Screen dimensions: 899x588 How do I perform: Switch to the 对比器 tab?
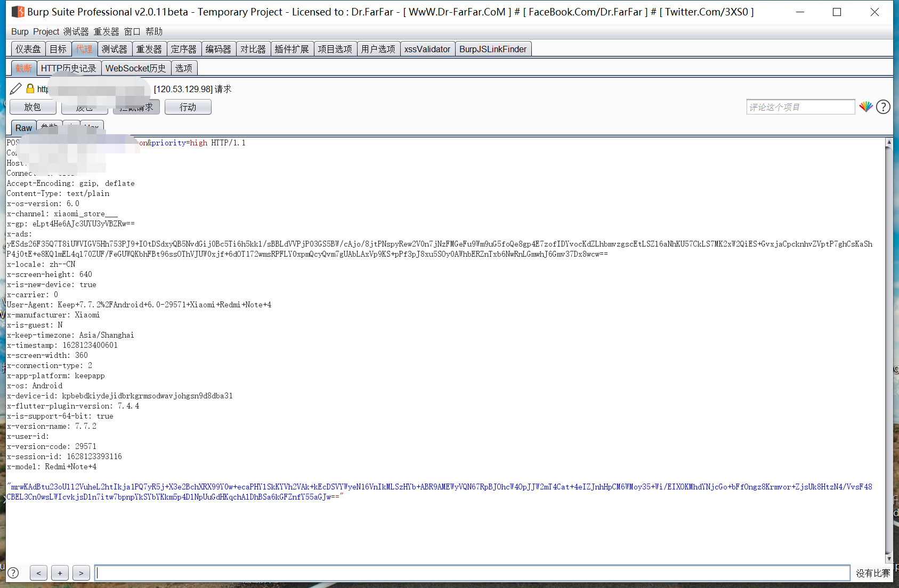[253, 49]
